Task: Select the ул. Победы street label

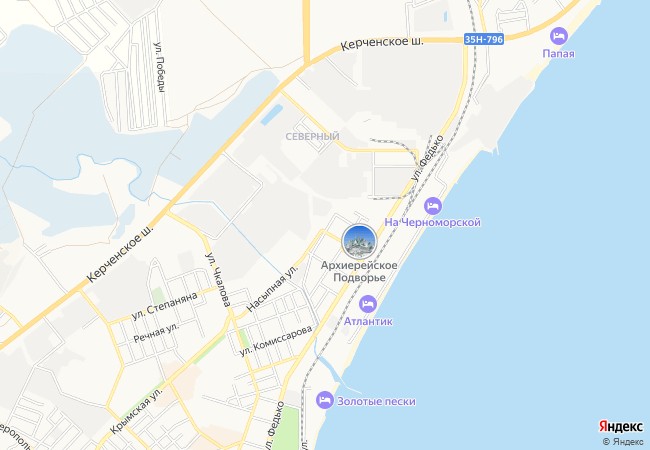Action: 160,67
